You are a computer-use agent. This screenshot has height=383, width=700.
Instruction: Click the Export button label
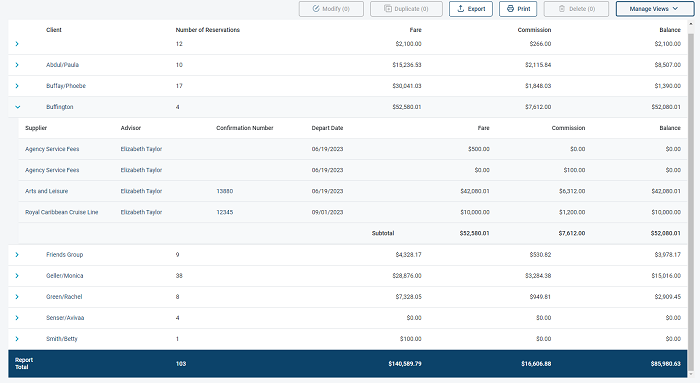coord(476,8)
